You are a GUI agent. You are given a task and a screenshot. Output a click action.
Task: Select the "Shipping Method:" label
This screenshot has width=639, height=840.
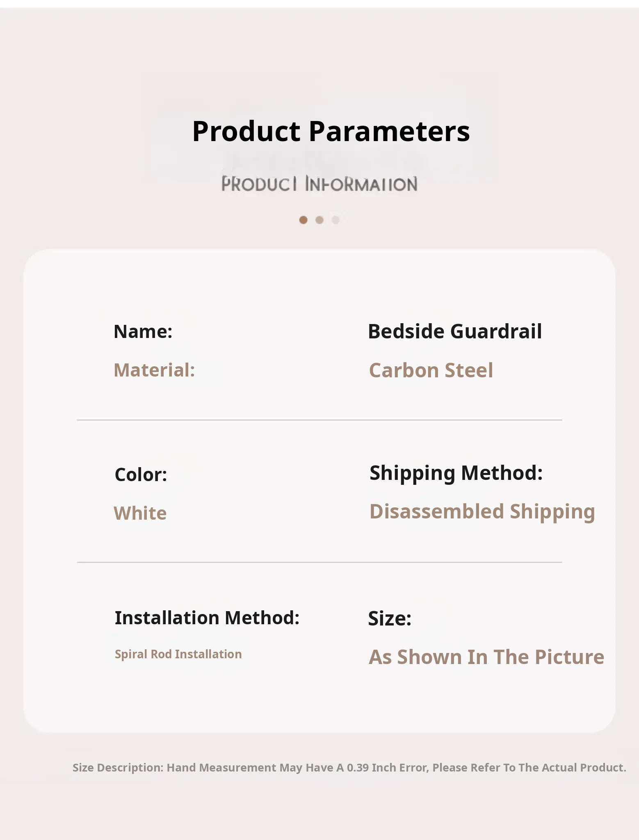point(456,473)
